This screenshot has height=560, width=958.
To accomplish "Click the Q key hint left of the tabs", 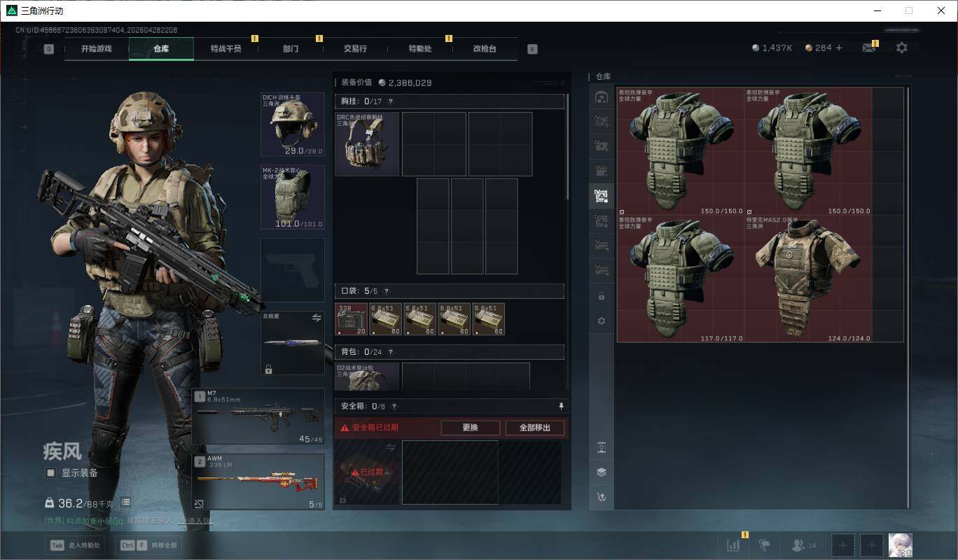I will point(48,49).
